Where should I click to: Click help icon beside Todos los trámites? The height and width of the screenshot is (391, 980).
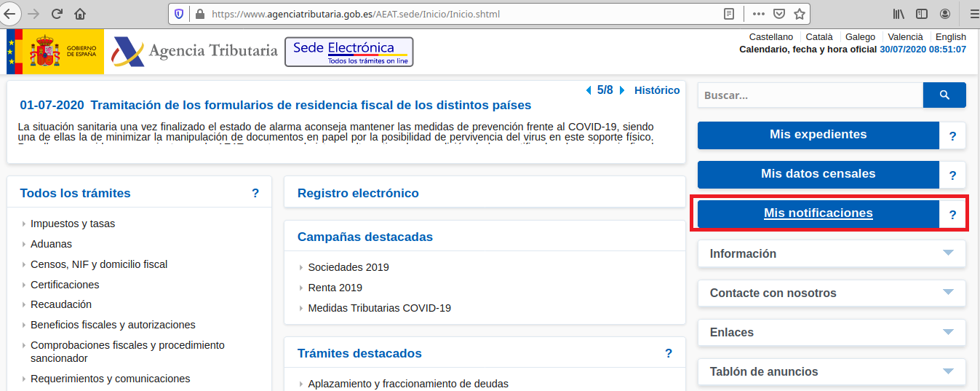pos(255,193)
